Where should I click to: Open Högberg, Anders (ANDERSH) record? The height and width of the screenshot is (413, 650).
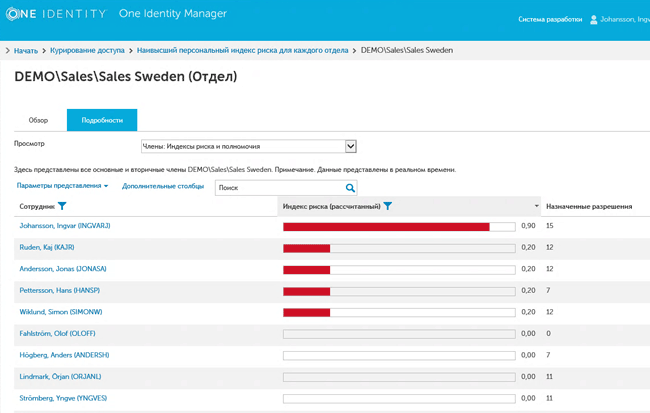(x=63, y=355)
